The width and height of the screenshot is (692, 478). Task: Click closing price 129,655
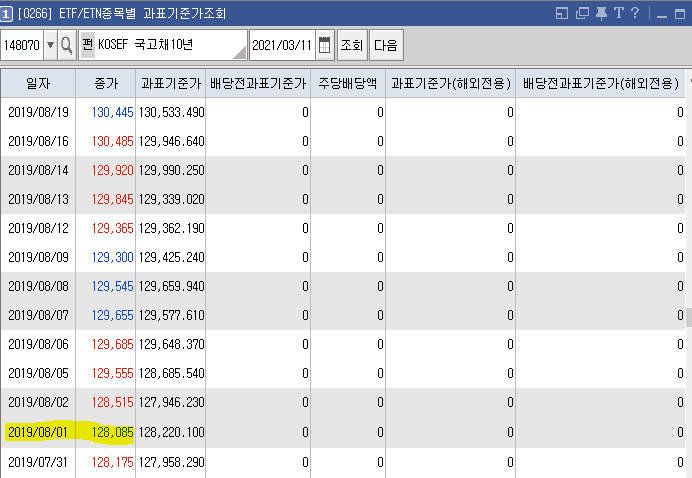[x=112, y=315]
